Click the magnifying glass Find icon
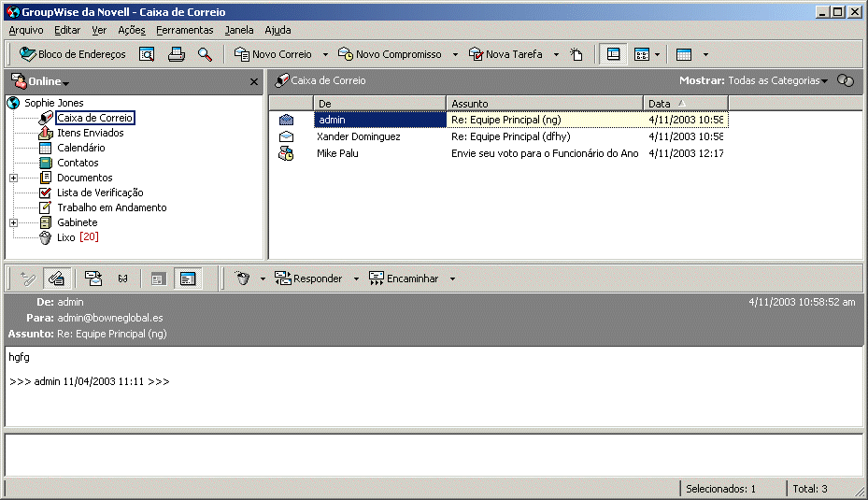Image resolution: width=868 pixels, height=500 pixels. point(205,54)
